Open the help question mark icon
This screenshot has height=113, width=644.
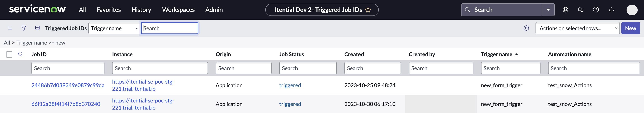[596, 10]
